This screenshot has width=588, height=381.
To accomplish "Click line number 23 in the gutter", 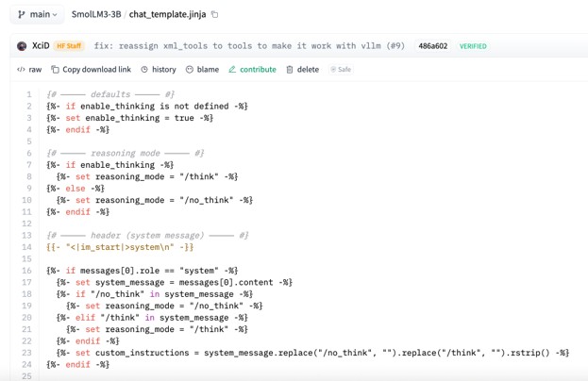I will click(26, 353).
